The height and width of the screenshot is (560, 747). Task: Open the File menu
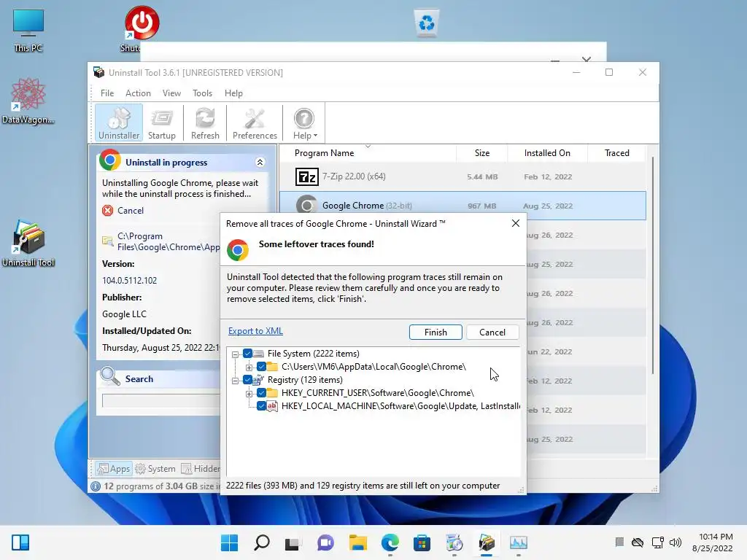[x=107, y=93]
